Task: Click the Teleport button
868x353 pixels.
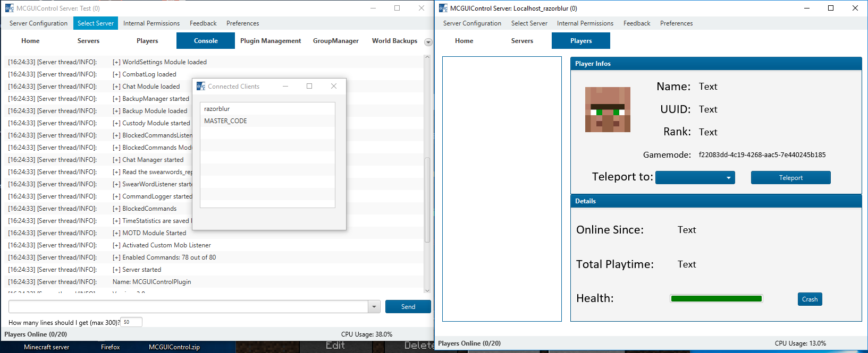Action: pos(790,178)
